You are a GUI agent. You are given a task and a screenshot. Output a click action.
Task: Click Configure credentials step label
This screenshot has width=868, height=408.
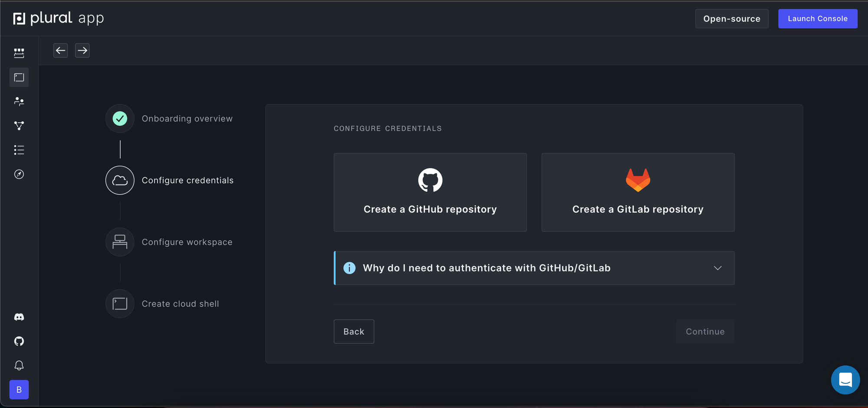(187, 180)
